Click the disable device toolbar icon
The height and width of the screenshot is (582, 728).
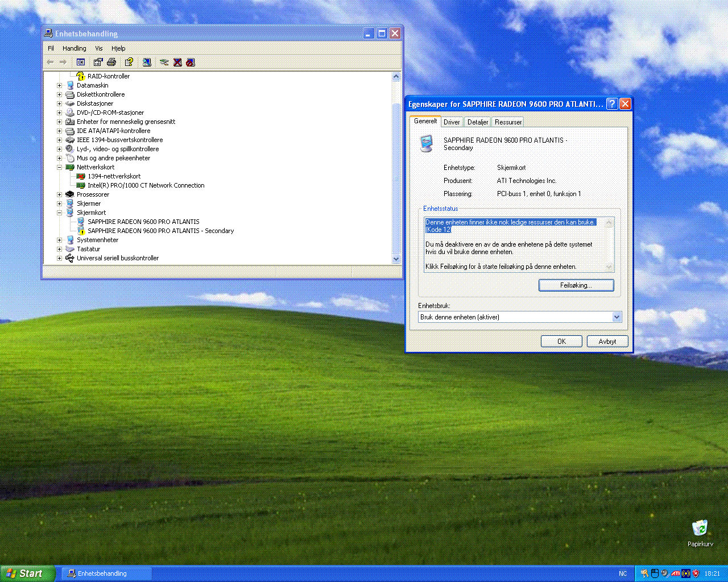[x=191, y=63]
